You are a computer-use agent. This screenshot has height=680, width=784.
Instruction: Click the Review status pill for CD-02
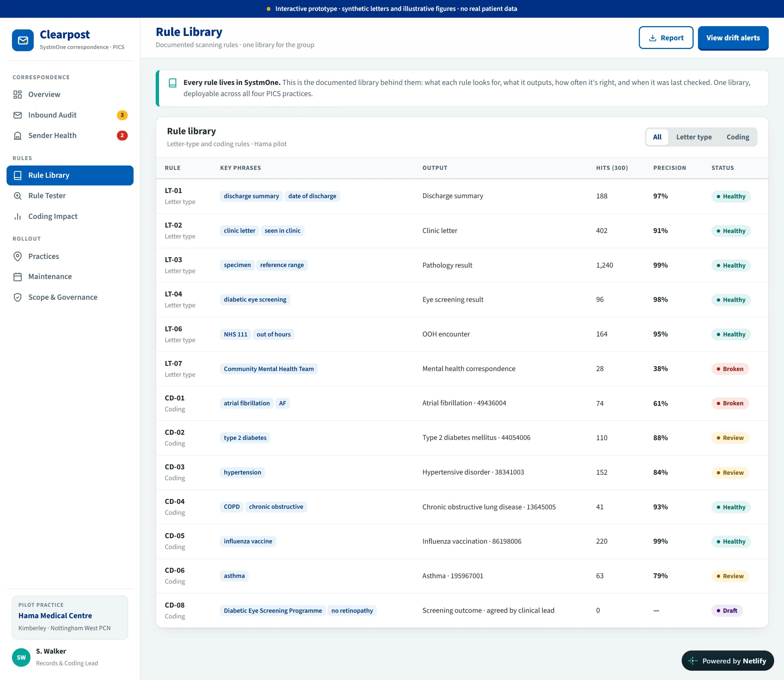click(730, 438)
